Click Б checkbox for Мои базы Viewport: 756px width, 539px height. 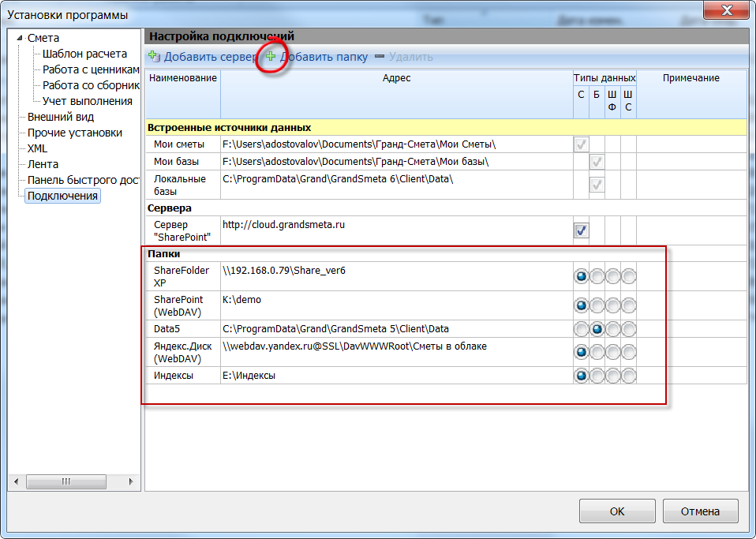(x=597, y=162)
